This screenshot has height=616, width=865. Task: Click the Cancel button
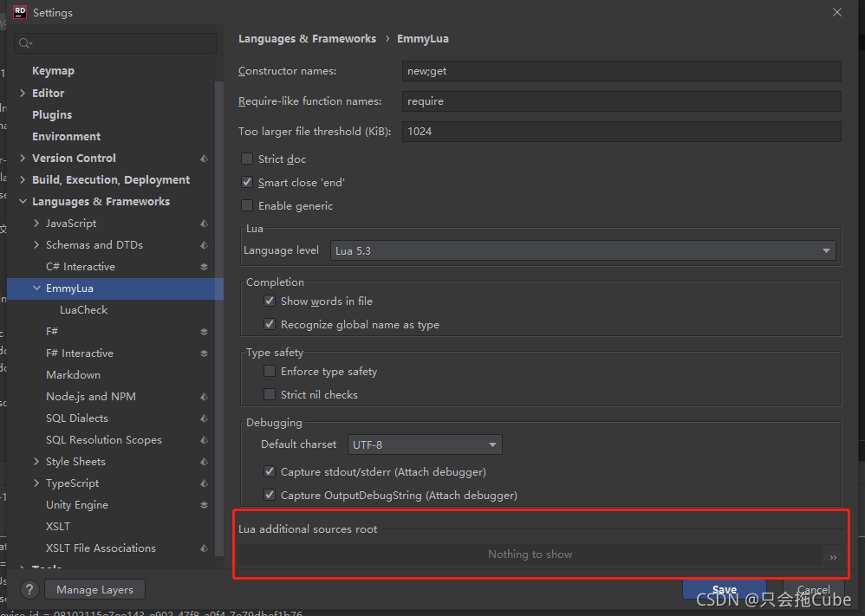(x=813, y=589)
